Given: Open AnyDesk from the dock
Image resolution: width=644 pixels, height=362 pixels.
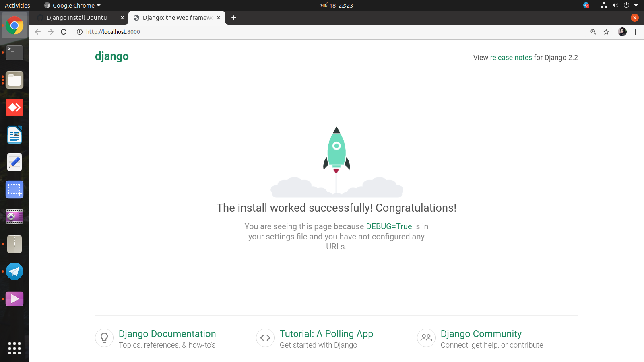Looking at the screenshot, I should tap(14, 107).
